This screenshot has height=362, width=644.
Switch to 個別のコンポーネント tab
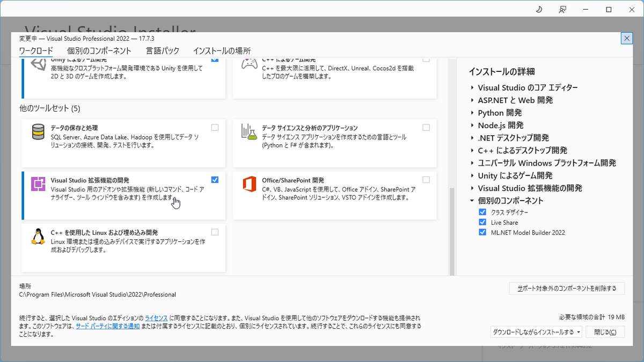pyautogui.click(x=99, y=51)
